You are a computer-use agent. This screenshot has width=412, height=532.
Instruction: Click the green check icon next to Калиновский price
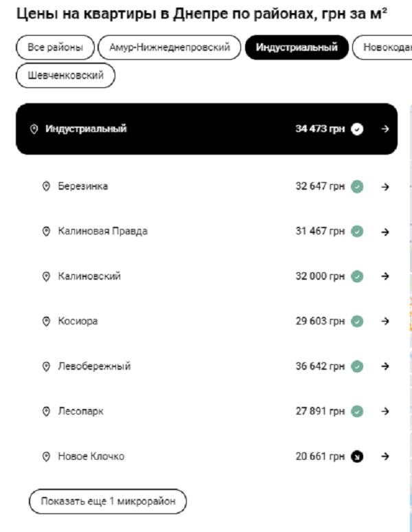[357, 276]
